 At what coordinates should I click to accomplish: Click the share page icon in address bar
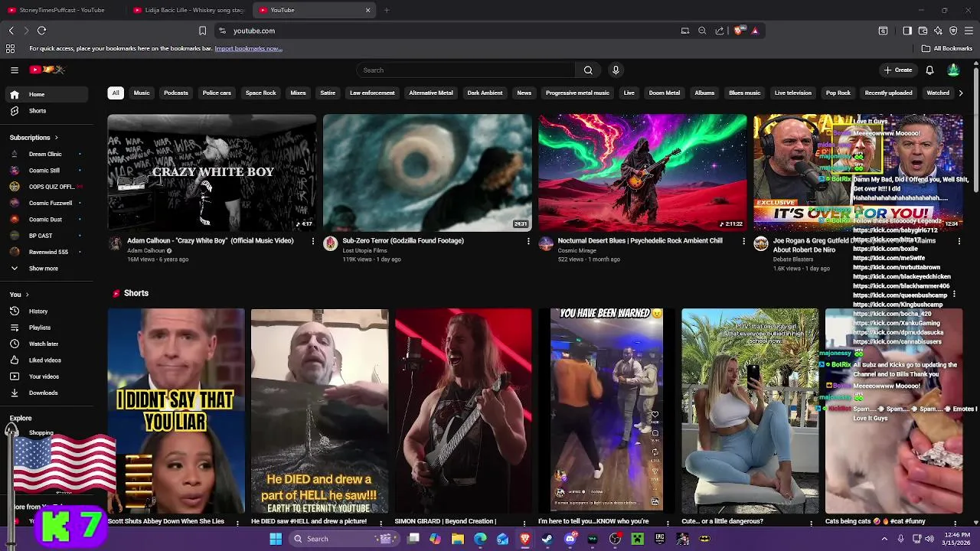720,31
